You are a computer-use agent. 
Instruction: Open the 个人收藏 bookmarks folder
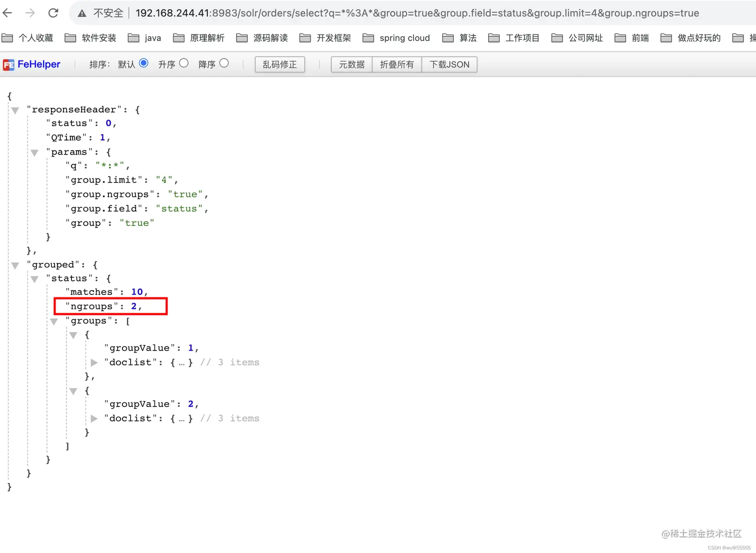tap(27, 38)
